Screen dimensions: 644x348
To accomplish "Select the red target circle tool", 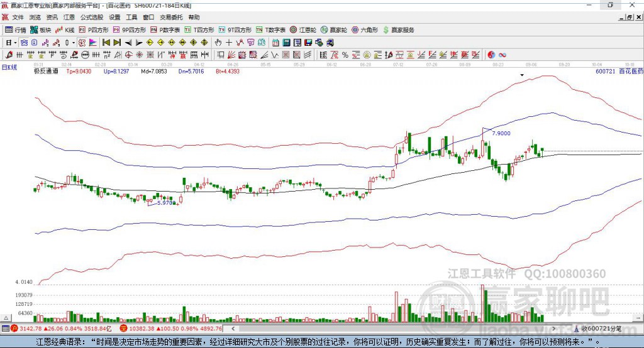I will coord(128,55).
